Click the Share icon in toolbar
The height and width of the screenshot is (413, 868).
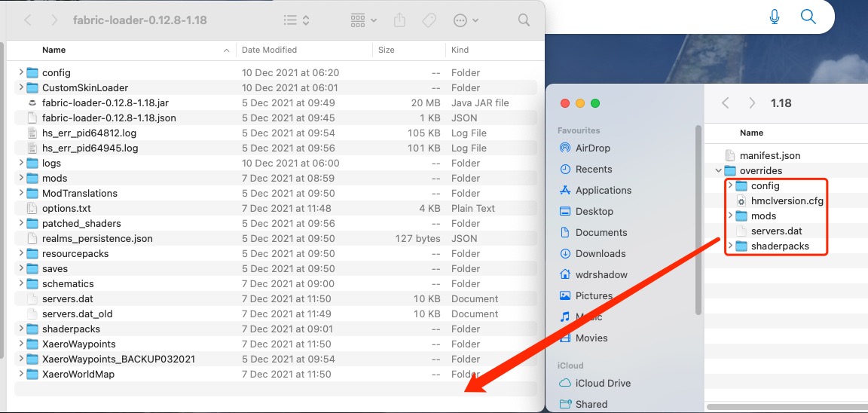[399, 20]
